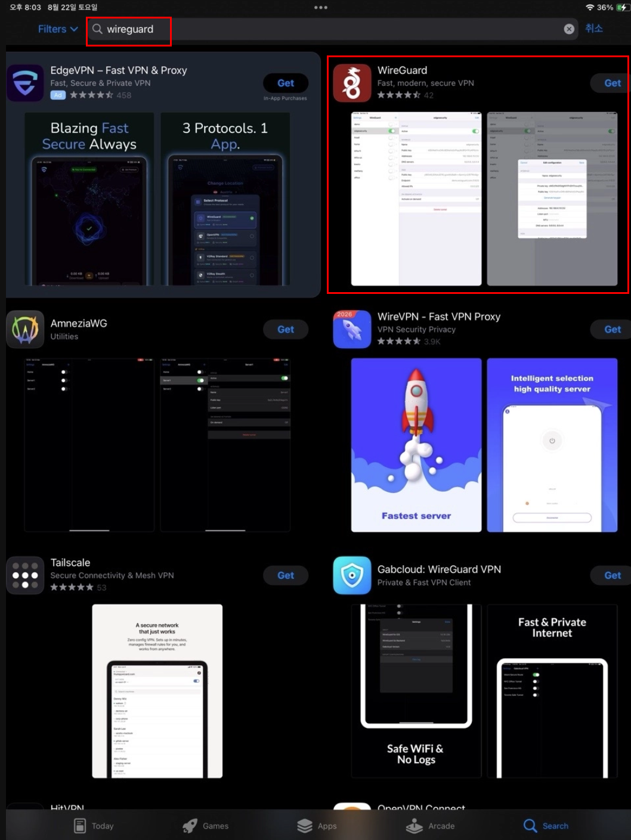Tap the search magnifier icon in field
Image resolution: width=631 pixels, height=840 pixels.
tap(97, 29)
